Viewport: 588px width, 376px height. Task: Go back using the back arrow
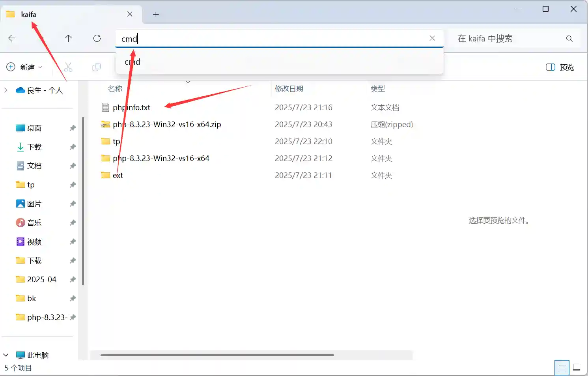12,38
